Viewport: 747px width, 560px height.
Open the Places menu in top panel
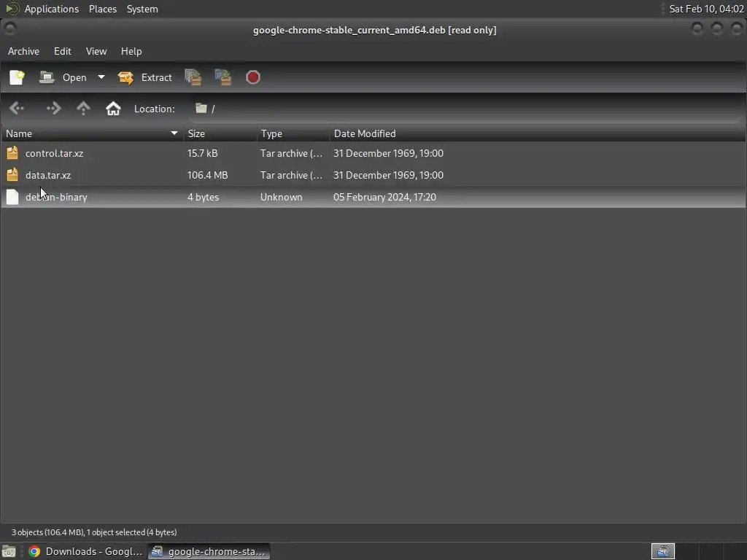tap(102, 9)
